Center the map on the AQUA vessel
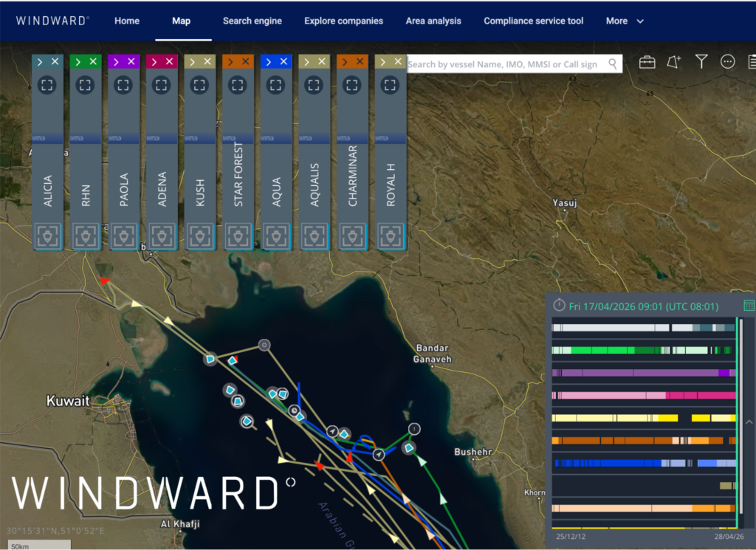This screenshot has height=550, width=756. pos(276,85)
